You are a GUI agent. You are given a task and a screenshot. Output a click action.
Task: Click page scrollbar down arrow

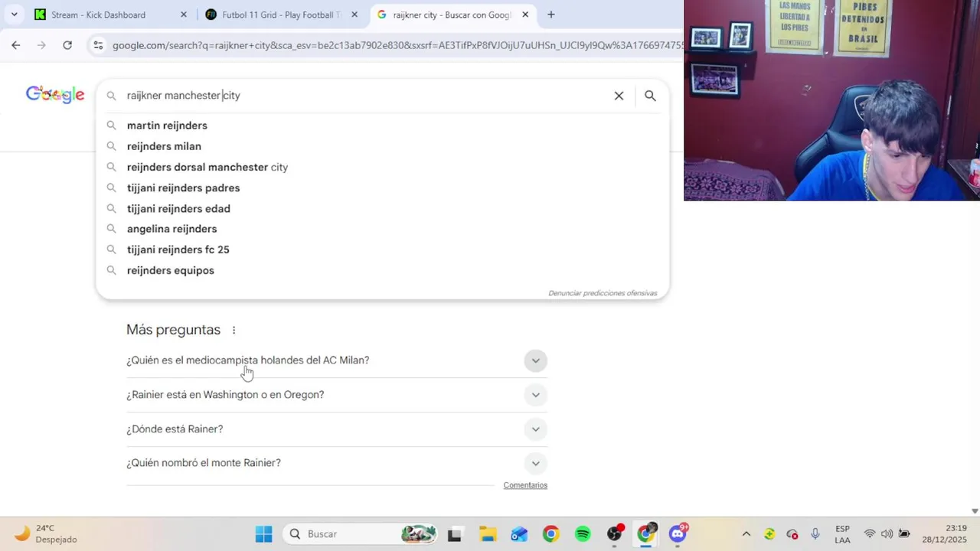(975, 511)
